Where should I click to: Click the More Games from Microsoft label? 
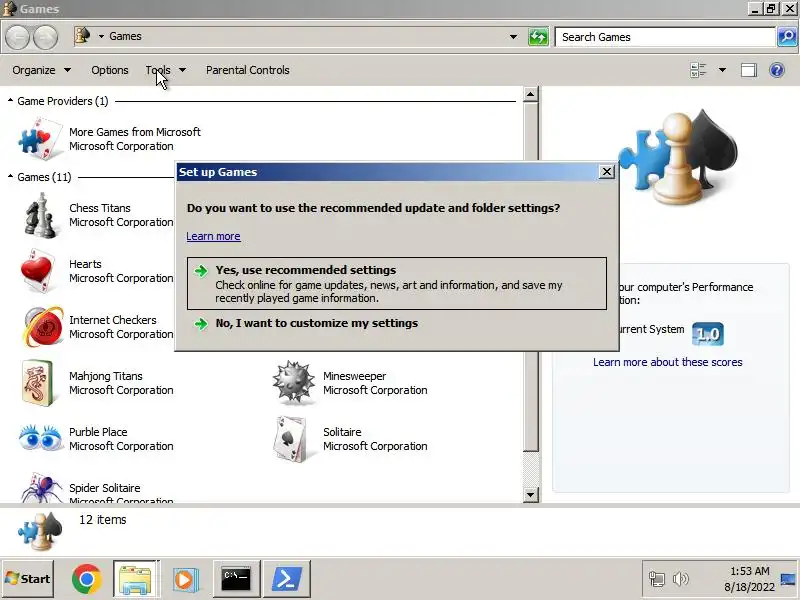coord(135,132)
